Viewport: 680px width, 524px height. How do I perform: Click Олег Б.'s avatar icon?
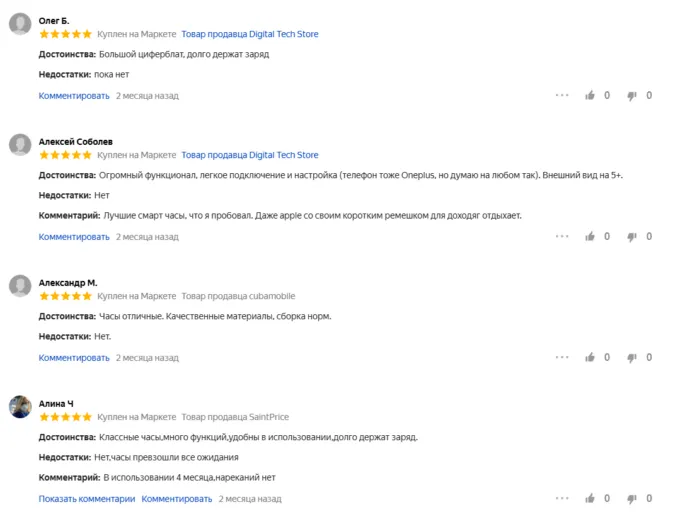pyautogui.click(x=20, y=24)
